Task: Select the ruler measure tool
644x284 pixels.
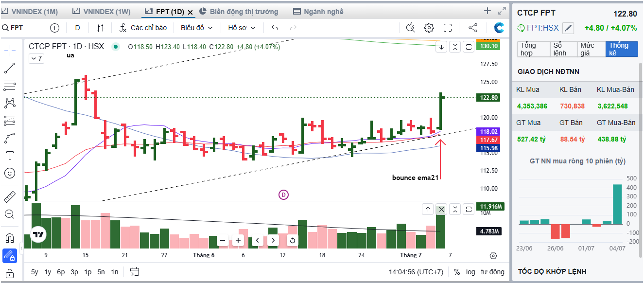Action: (10, 196)
